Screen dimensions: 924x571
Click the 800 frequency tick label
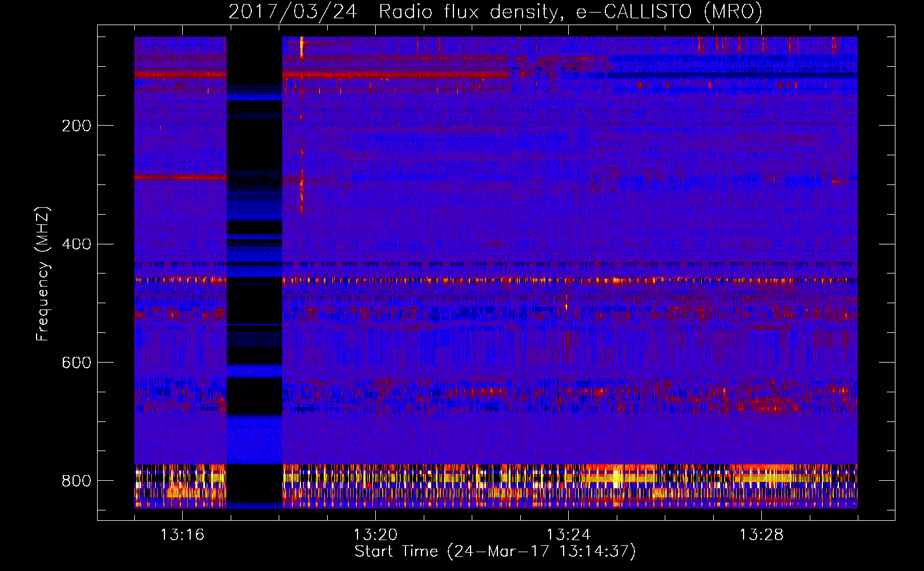click(x=77, y=481)
